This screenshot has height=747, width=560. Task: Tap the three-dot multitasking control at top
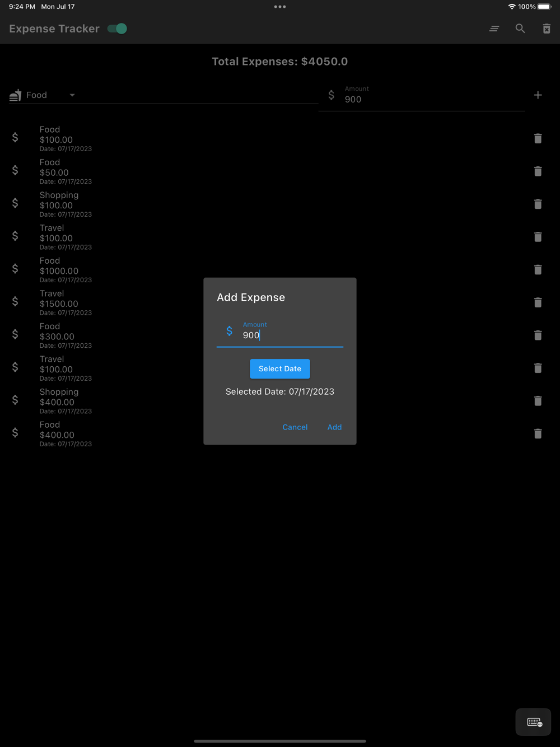(x=280, y=7)
